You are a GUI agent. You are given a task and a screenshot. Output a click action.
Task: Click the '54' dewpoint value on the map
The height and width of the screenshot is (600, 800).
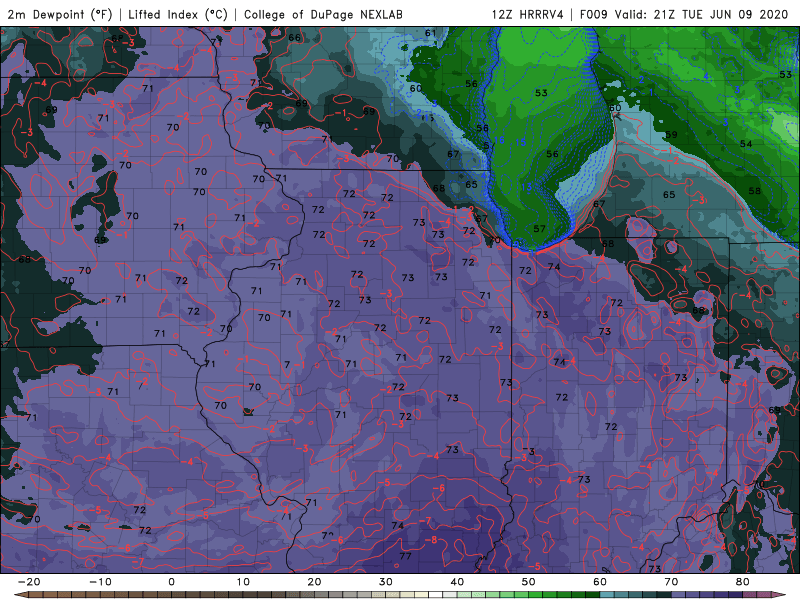pos(746,144)
